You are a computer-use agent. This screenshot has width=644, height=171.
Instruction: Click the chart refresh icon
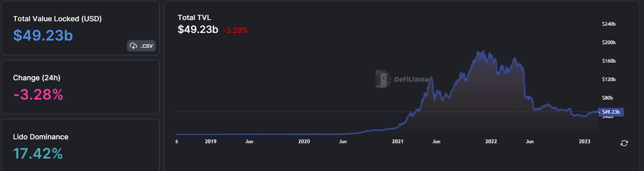(624, 143)
